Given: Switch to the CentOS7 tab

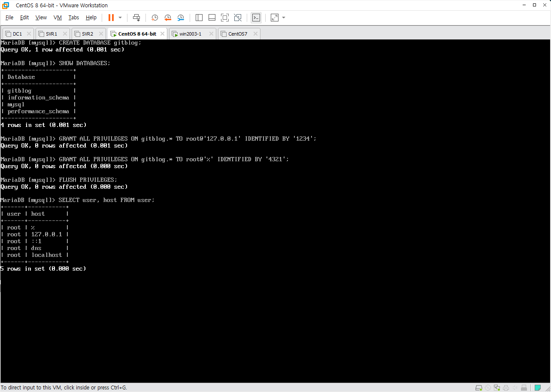Looking at the screenshot, I should tap(238, 34).
